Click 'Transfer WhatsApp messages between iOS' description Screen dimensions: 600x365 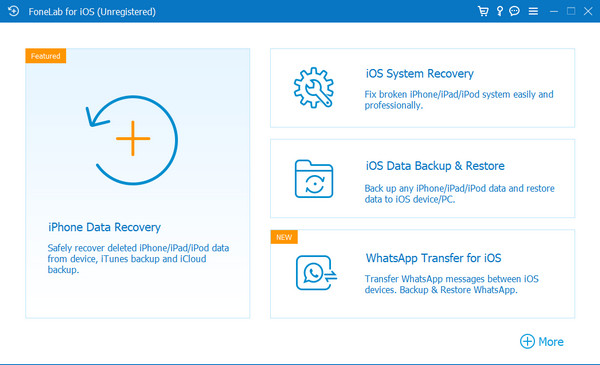(x=451, y=284)
